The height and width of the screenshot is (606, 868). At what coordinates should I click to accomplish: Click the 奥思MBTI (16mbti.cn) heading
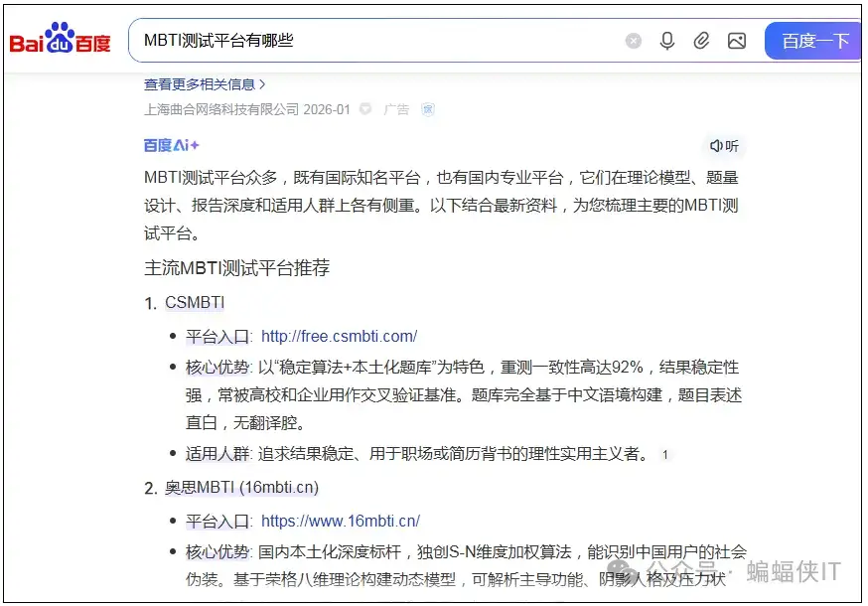(242, 487)
